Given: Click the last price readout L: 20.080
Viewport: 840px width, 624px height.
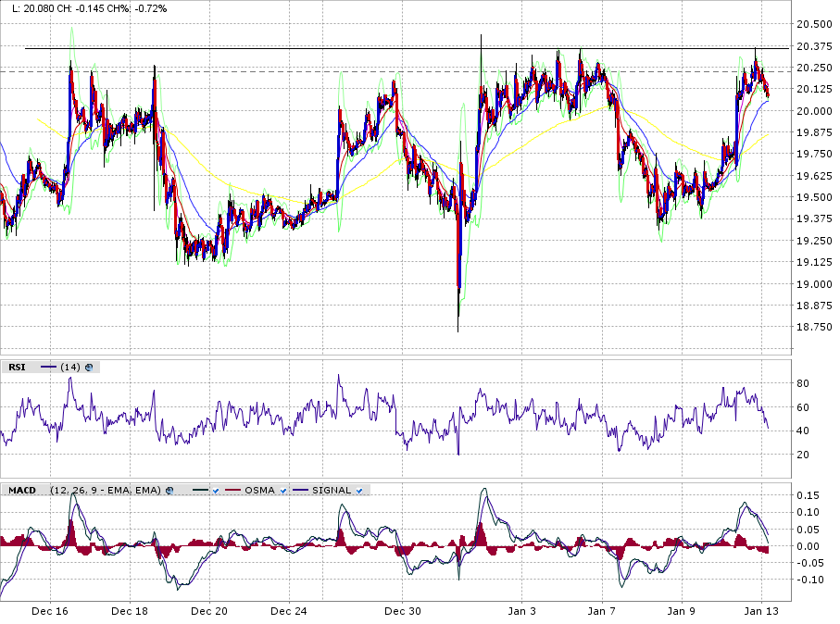Looking at the screenshot, I should coord(32,8).
